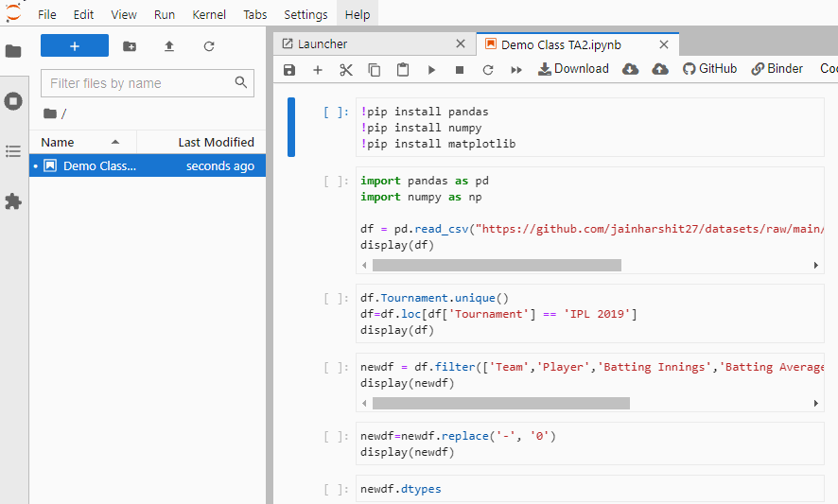Viewport: 838px width, 504px height.
Task: Click the blue New Launcher plus button
Action: coord(75,46)
